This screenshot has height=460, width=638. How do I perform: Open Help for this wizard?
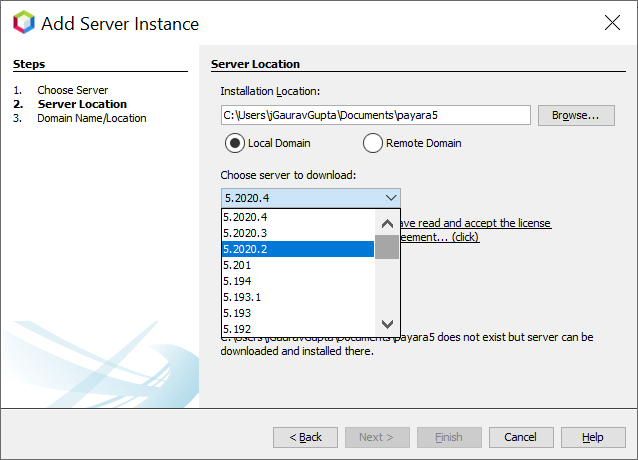(593, 437)
